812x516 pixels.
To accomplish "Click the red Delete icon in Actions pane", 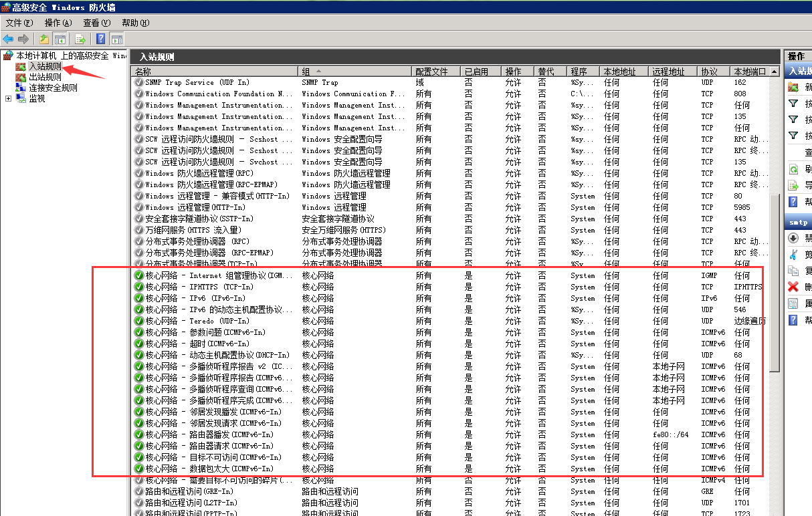I will [x=793, y=287].
